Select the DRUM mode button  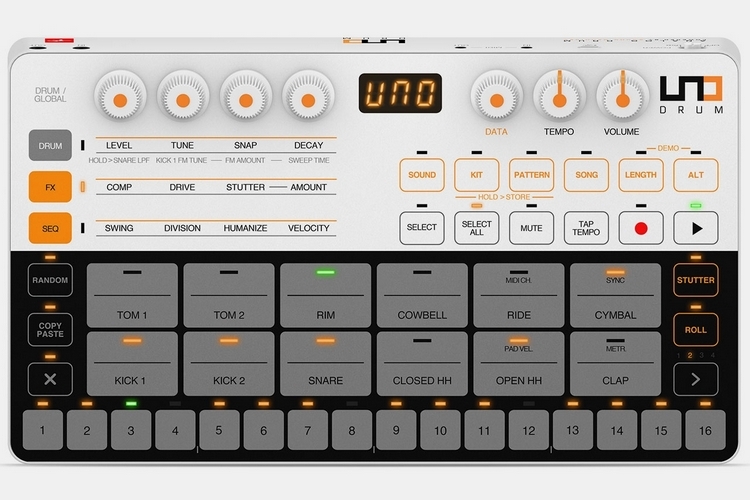click(x=50, y=145)
